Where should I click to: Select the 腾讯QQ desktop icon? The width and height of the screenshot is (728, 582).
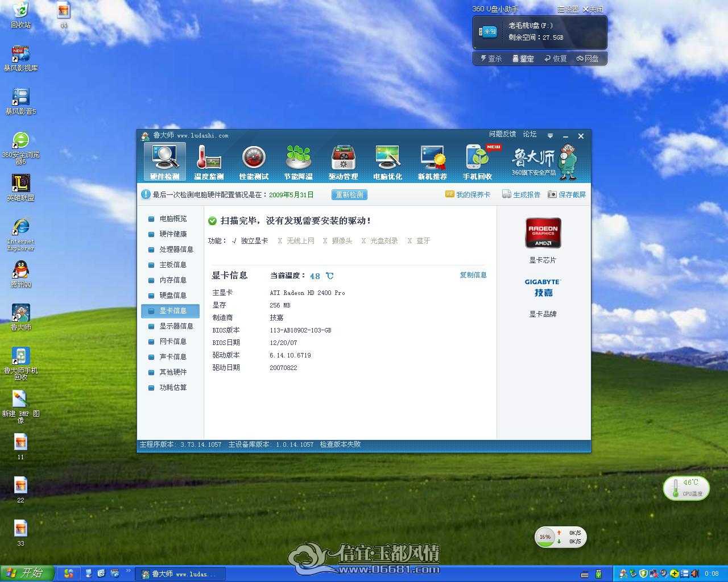coord(20,275)
